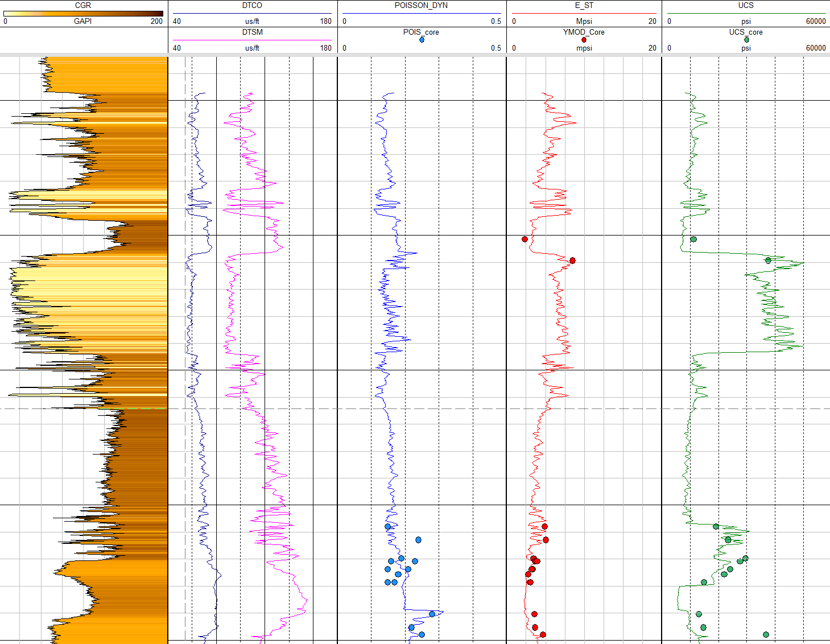The width and height of the screenshot is (830, 644).
Task: Click the blue POIS_core legend marker
Action: tap(422, 40)
